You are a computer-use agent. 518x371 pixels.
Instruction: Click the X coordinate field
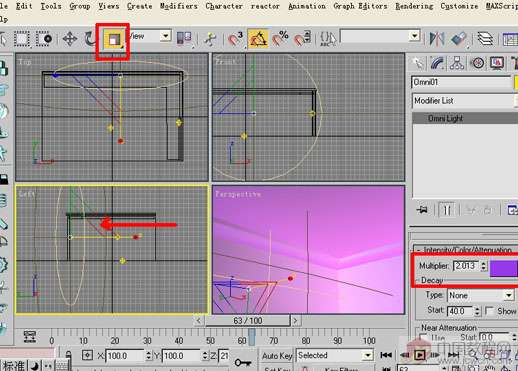pos(125,356)
